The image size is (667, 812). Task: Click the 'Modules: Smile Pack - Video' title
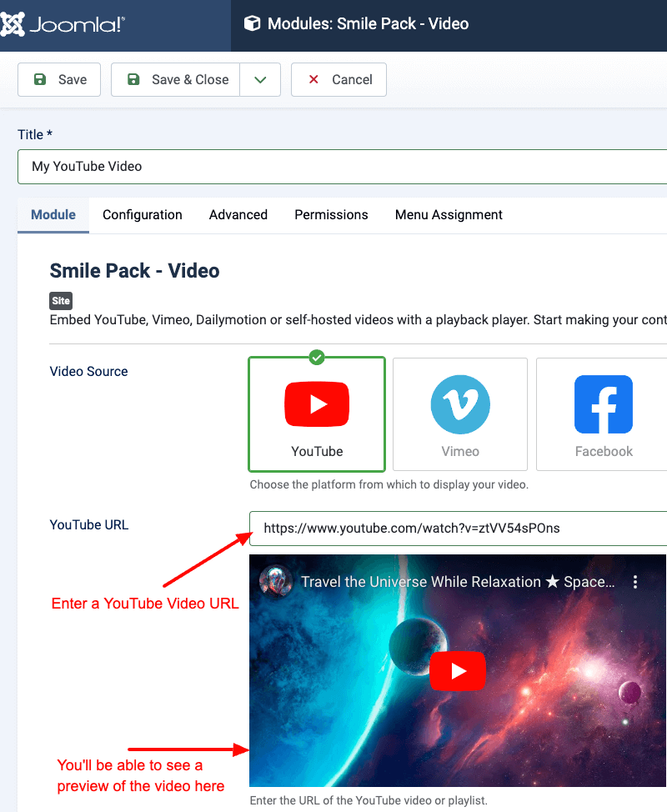click(x=369, y=24)
